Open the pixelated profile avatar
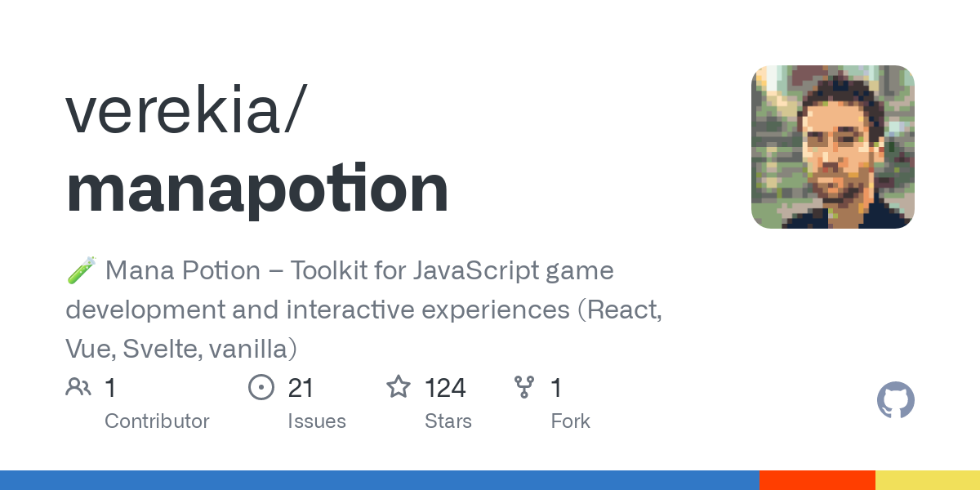980x490 pixels. point(833,147)
